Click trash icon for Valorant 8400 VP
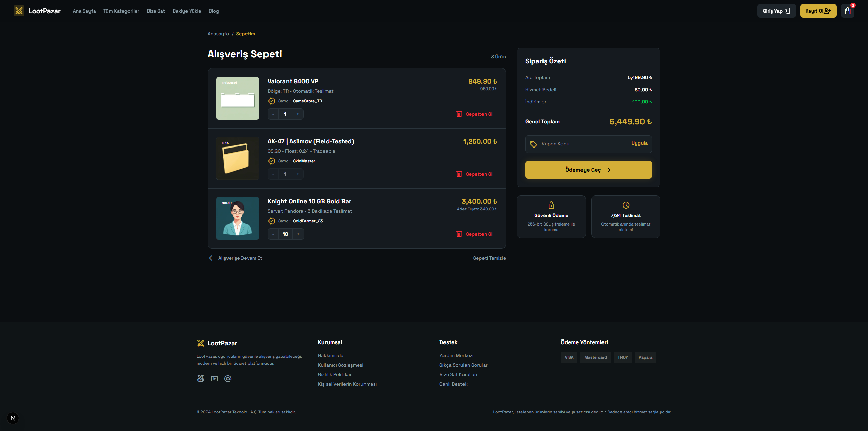868x431 pixels. click(459, 114)
